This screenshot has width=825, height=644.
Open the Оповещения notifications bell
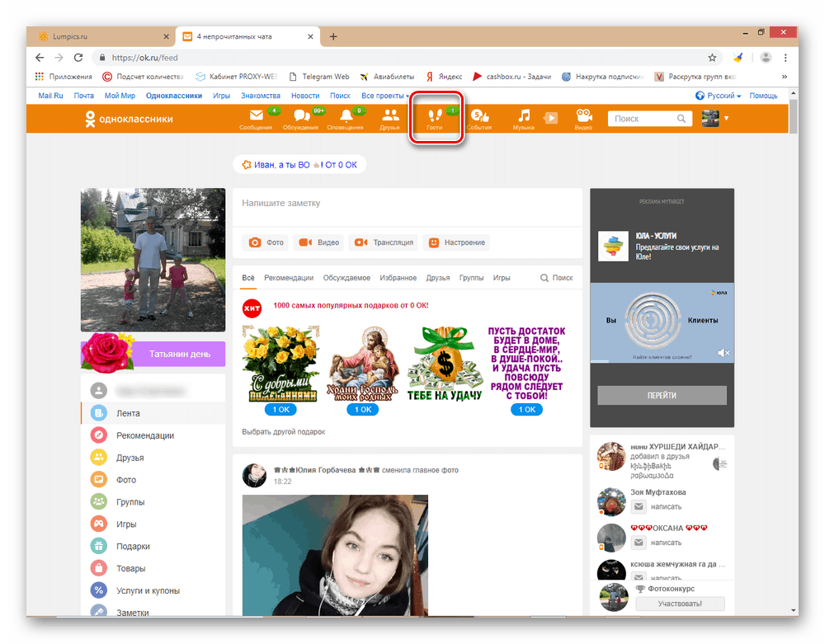(x=345, y=119)
